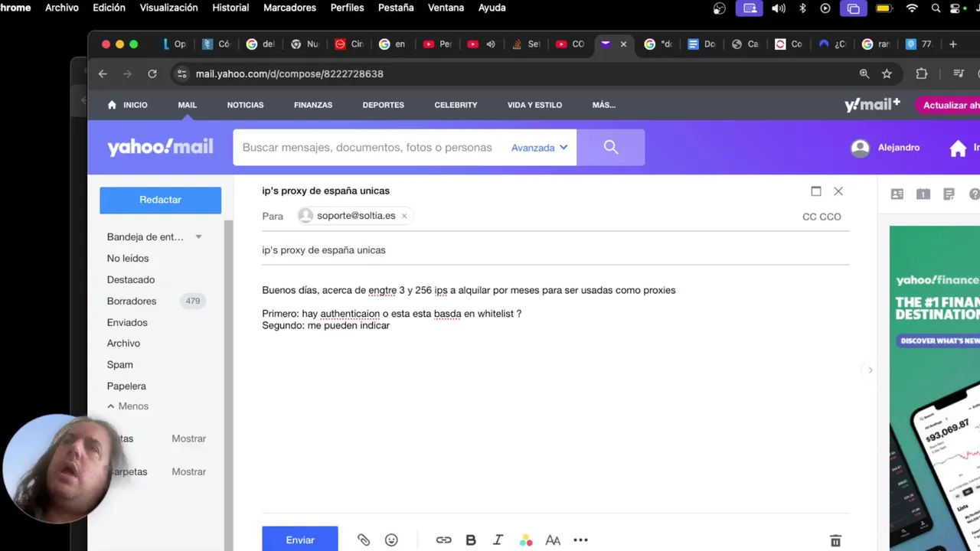Open the NOTICIAS section
The height and width of the screenshot is (551, 980).
[245, 105]
